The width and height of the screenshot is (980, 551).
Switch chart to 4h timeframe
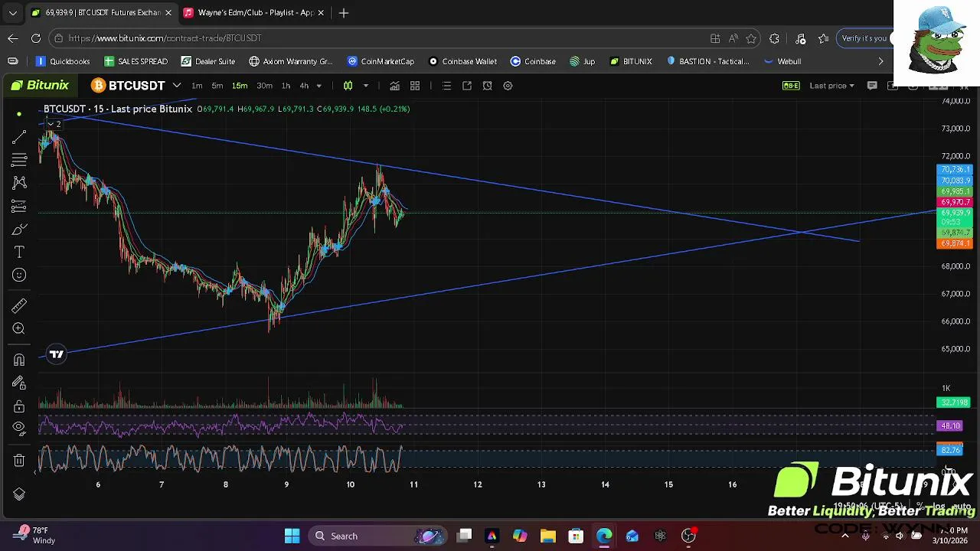304,86
